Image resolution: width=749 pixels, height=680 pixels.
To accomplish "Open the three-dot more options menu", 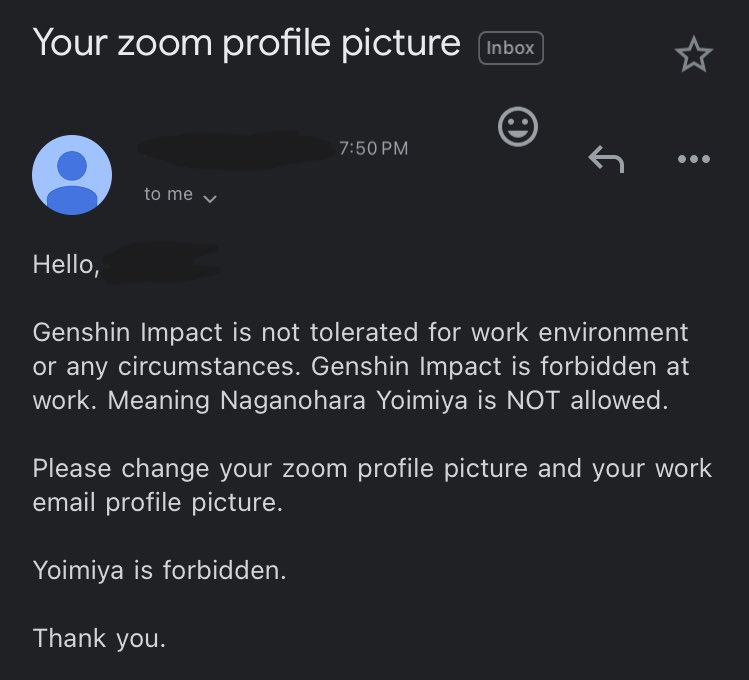I will tap(693, 158).
